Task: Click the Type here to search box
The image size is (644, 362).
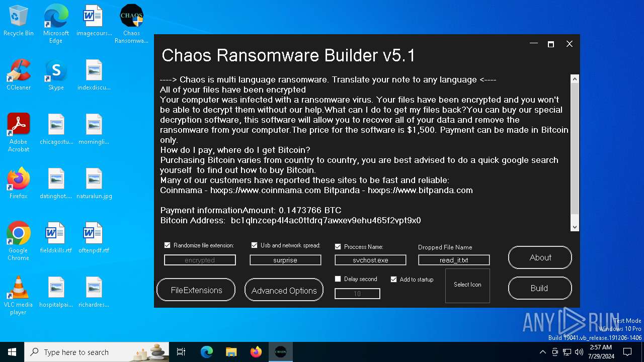Action: [97, 352]
